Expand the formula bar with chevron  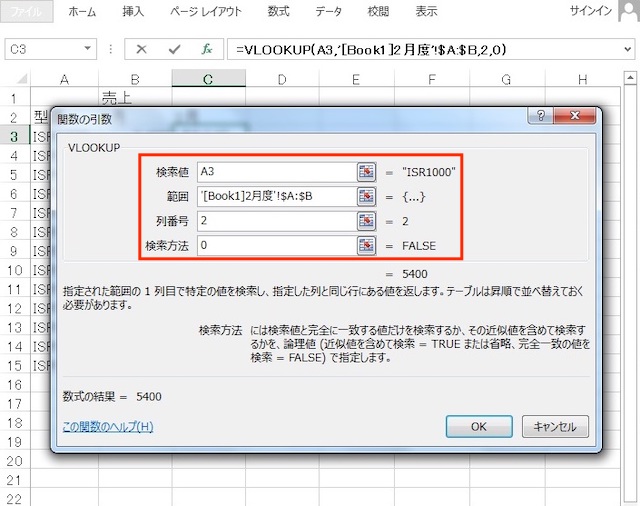628,49
